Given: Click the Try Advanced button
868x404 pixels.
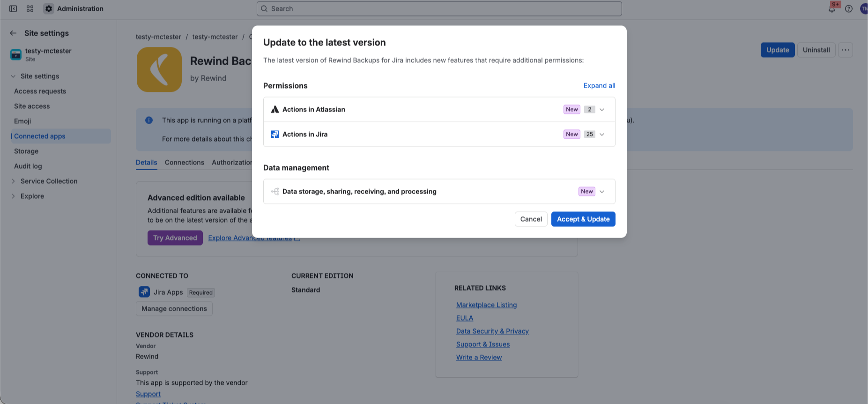Looking at the screenshot, I should pos(175,238).
